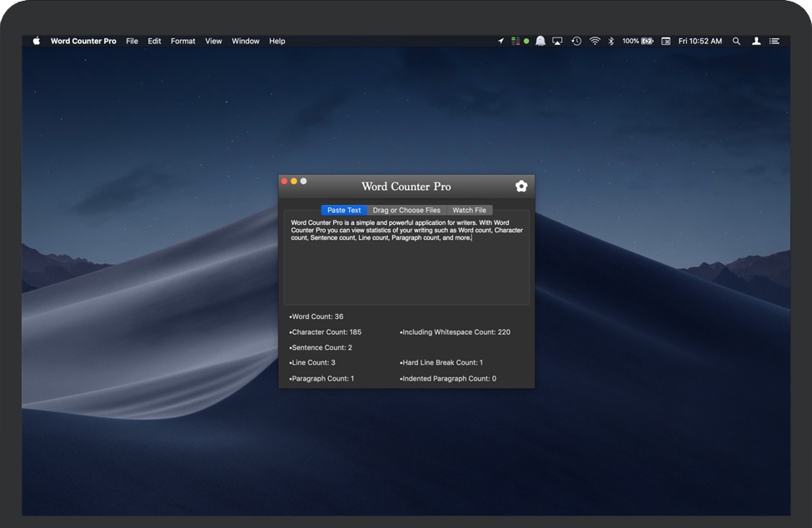Open the Window menu
Viewport: 812px width, 528px height.
(246, 41)
